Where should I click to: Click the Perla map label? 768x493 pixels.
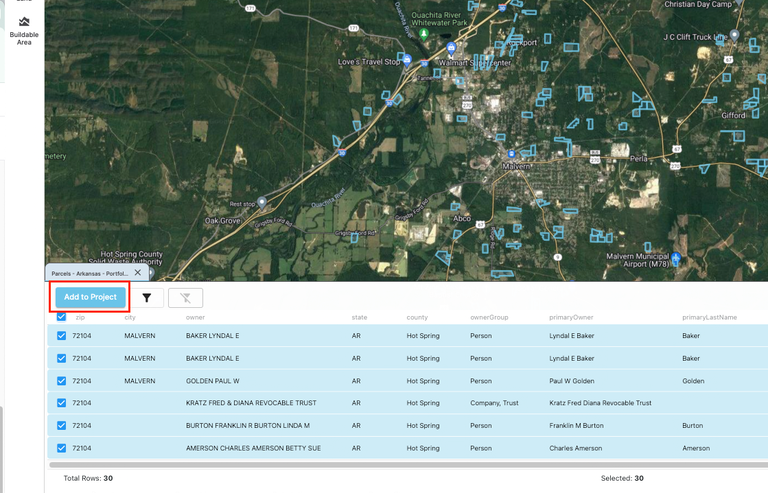638,159
